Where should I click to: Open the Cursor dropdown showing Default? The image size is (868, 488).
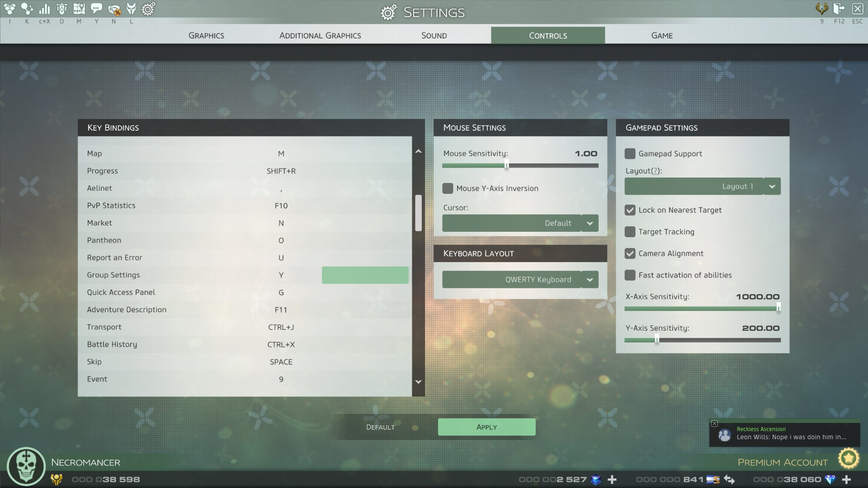coord(520,223)
